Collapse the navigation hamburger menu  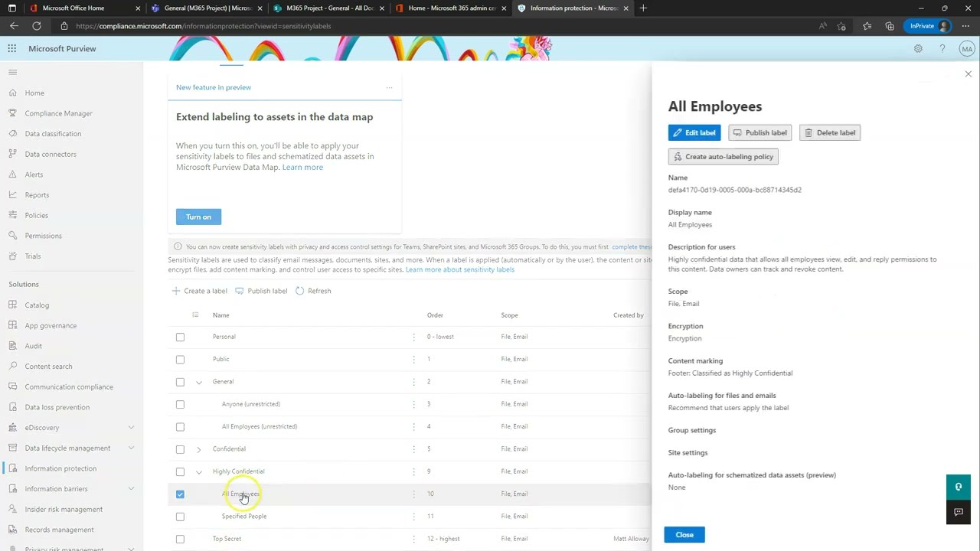(x=12, y=72)
